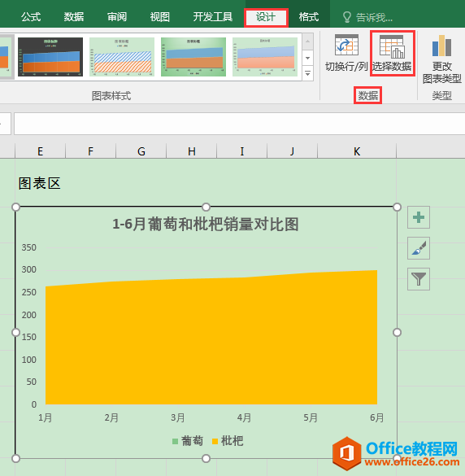
Task: Switch to the 视图 tab
Action: coord(160,17)
